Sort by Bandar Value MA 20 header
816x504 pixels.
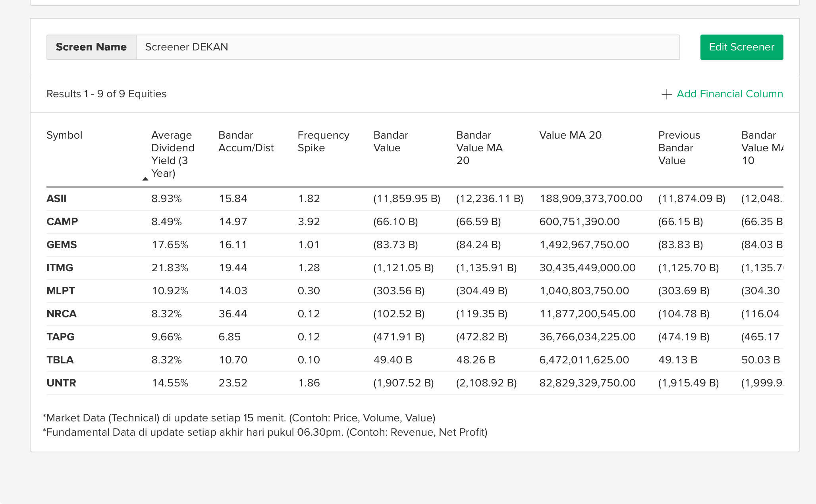click(x=479, y=148)
